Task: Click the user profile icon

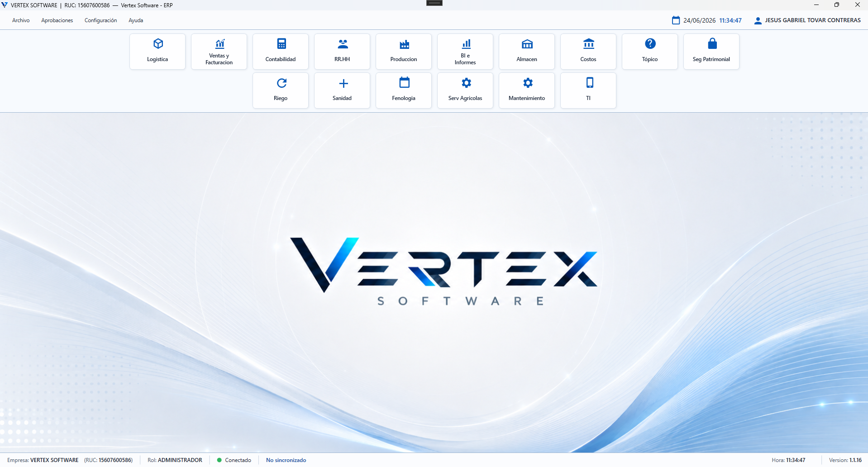Action: pos(758,21)
